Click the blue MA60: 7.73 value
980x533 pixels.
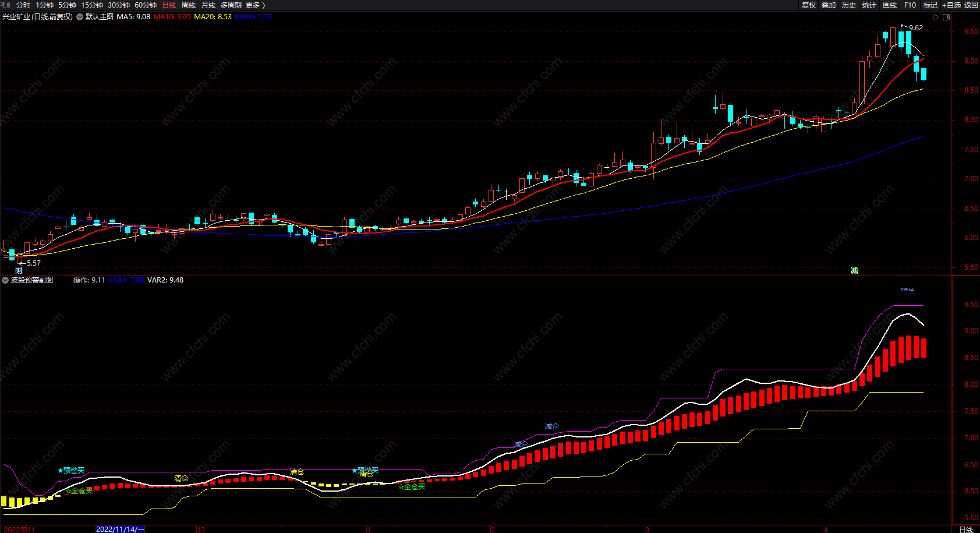coord(253,17)
